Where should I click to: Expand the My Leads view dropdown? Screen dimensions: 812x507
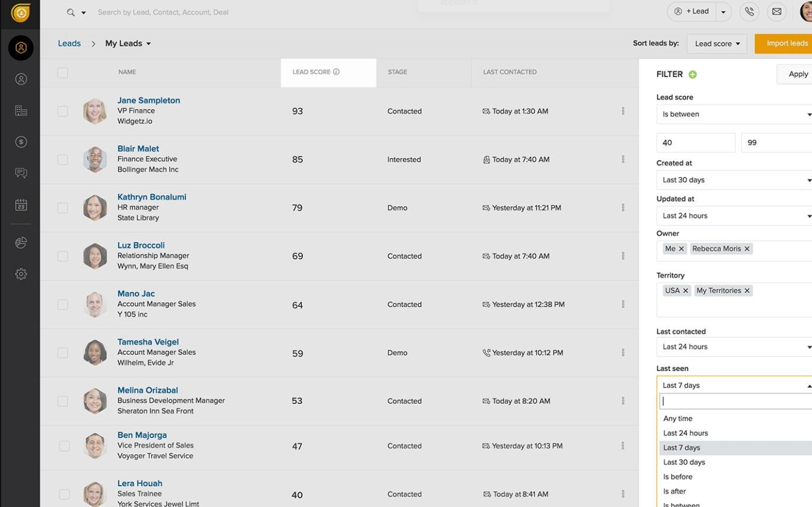coord(128,44)
